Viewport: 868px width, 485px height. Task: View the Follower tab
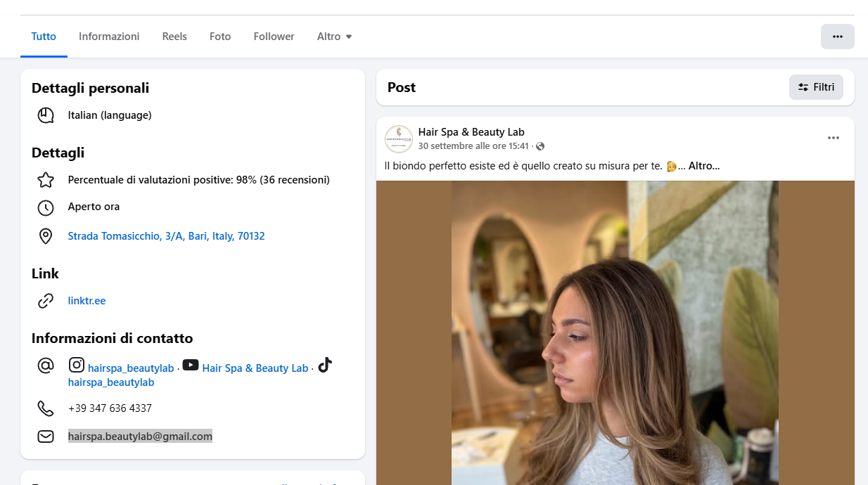pyautogui.click(x=274, y=37)
